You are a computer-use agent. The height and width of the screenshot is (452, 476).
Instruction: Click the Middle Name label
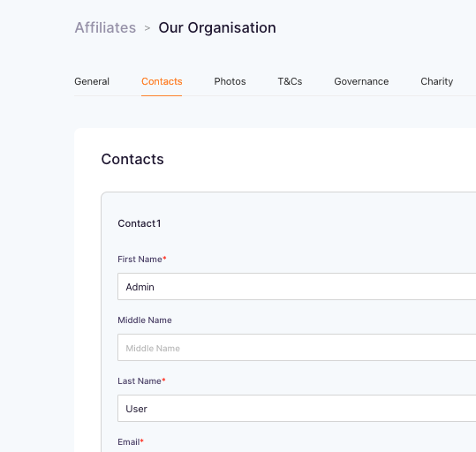(145, 320)
